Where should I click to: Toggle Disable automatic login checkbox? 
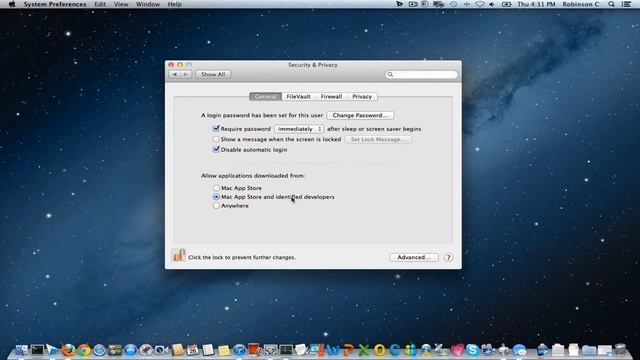[216, 149]
